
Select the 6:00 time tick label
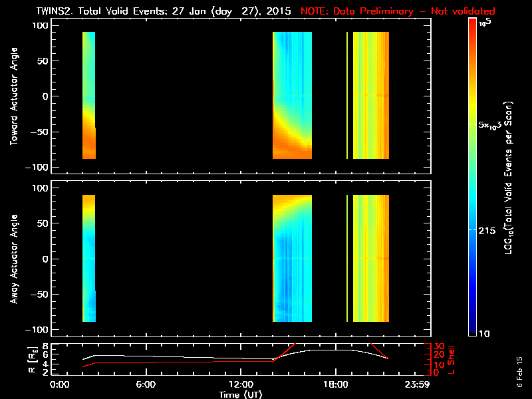point(146,384)
